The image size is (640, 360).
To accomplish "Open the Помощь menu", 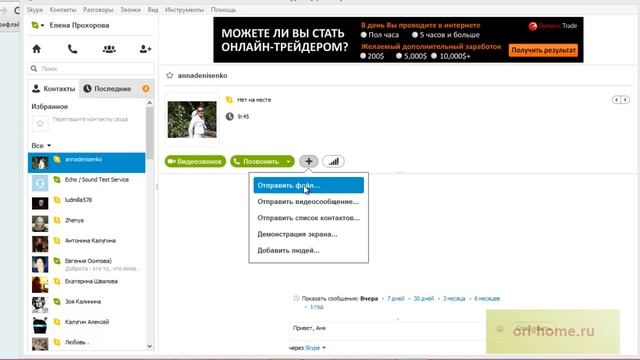I will tap(223, 10).
